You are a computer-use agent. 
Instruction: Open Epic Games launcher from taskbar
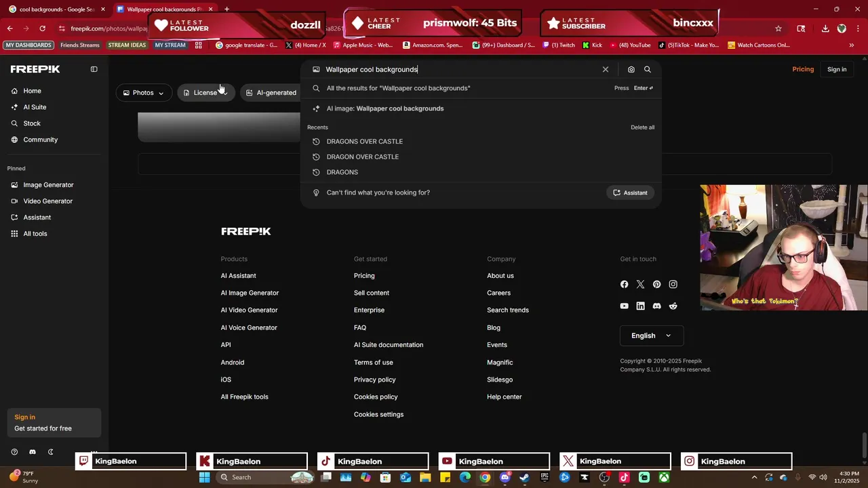pyautogui.click(x=545, y=477)
